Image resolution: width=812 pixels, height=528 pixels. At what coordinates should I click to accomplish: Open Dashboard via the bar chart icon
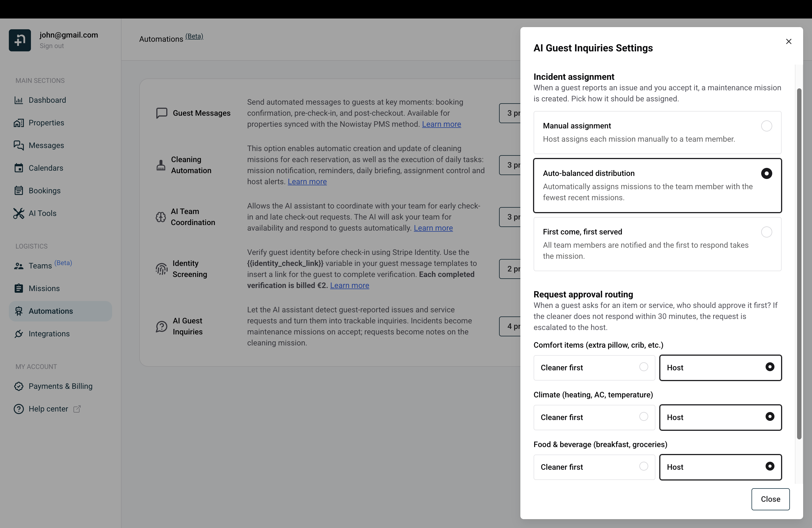[x=19, y=100]
